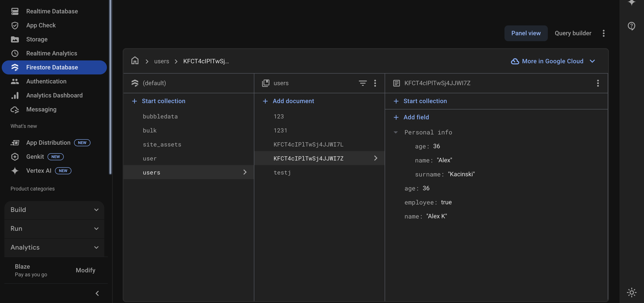644x303 pixels.
Task: Collapse the sidebar with the left chevron
Action: (97, 293)
